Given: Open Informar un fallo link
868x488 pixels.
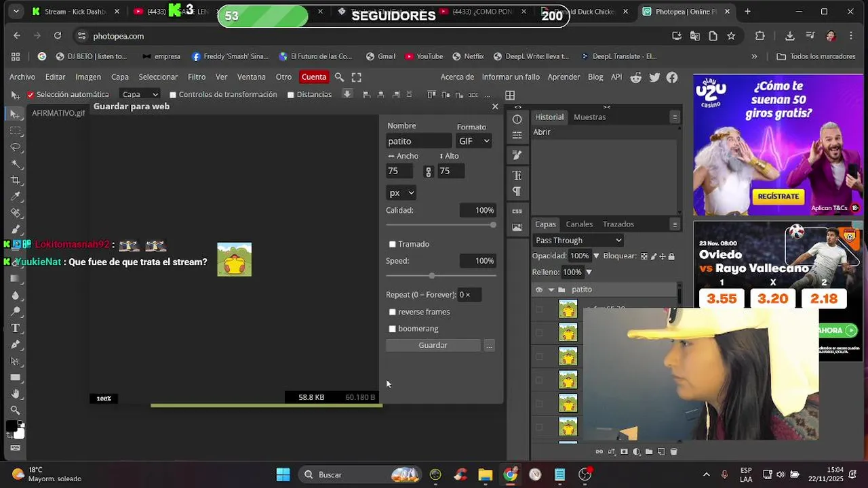Looking at the screenshot, I should [511, 77].
